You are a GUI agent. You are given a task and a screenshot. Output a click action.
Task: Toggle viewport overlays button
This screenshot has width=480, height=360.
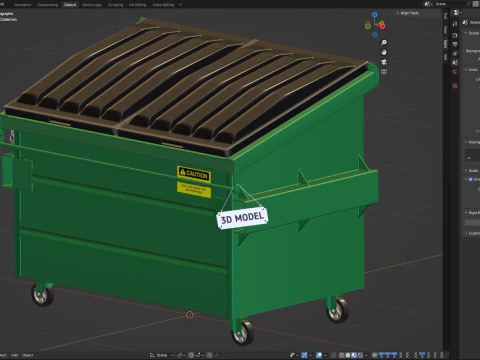click(x=319, y=355)
